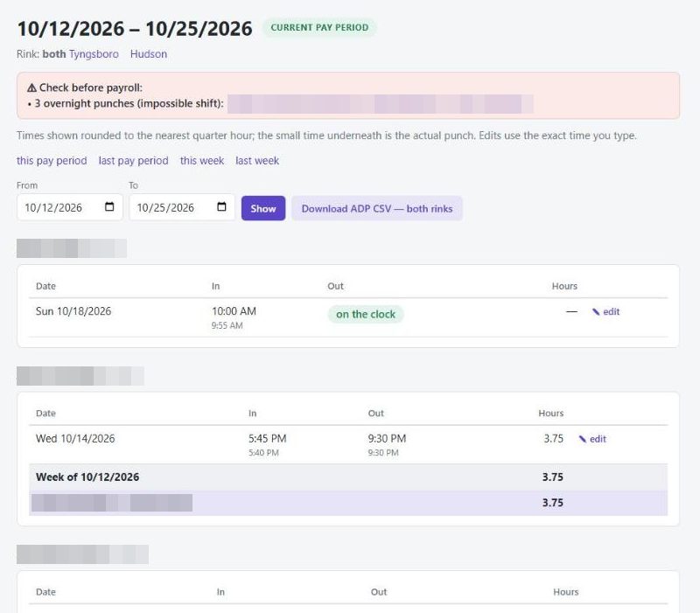
Task: Choose the 'this week' range link
Action: point(202,161)
